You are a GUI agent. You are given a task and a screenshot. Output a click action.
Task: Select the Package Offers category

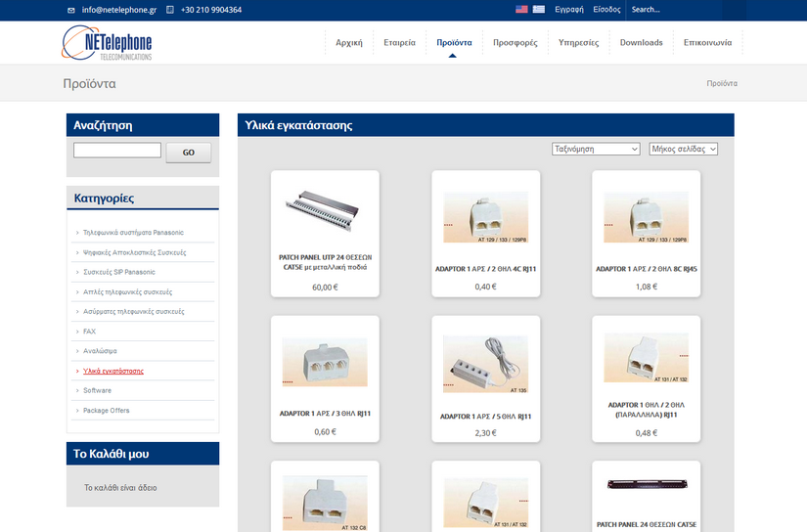[x=106, y=411]
